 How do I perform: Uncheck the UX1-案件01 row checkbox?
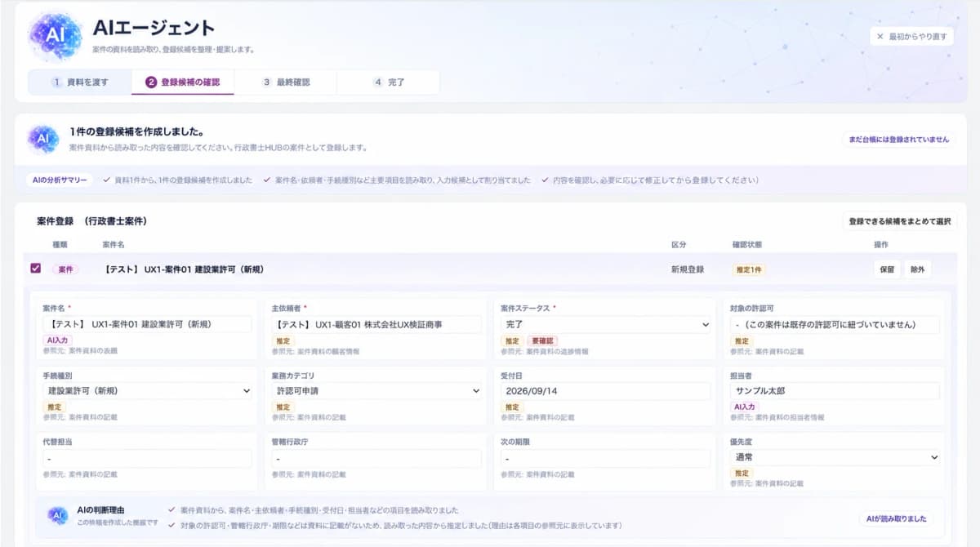[x=35, y=268]
